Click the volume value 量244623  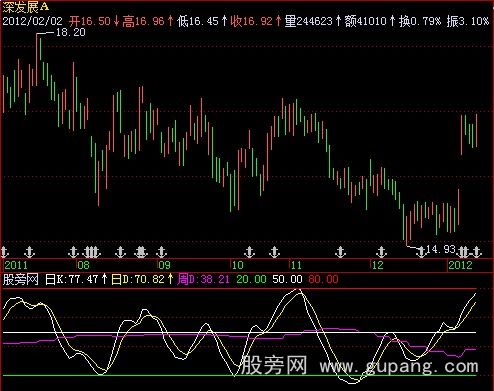click(309, 21)
